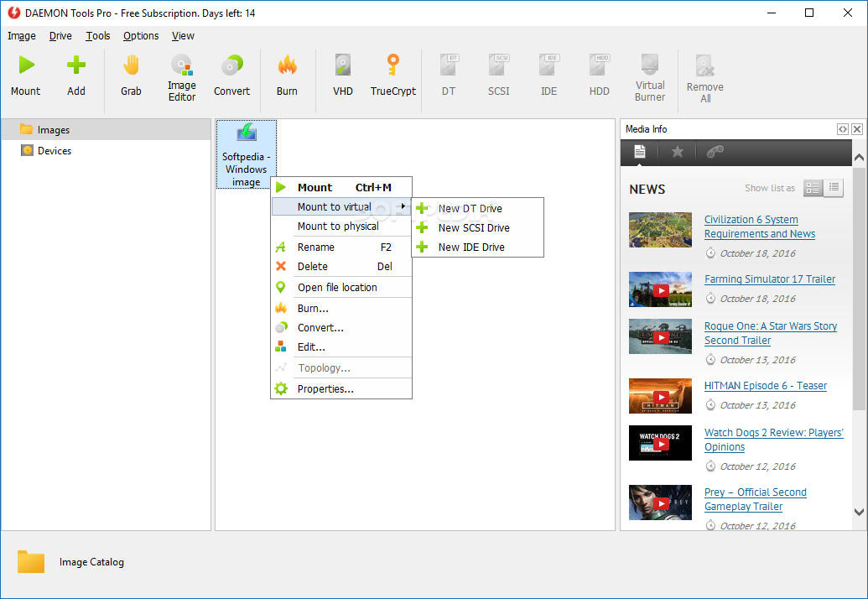
Task: Open the Convert tool in toolbar
Action: 232,76
